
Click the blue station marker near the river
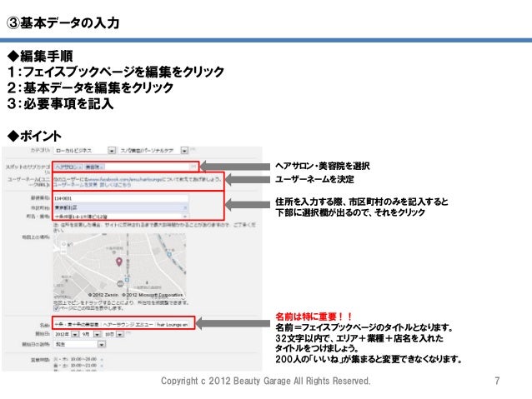tap(169, 254)
